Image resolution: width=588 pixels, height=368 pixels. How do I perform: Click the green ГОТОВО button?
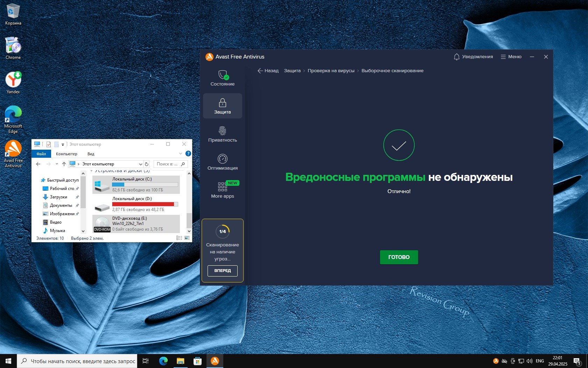tap(399, 257)
